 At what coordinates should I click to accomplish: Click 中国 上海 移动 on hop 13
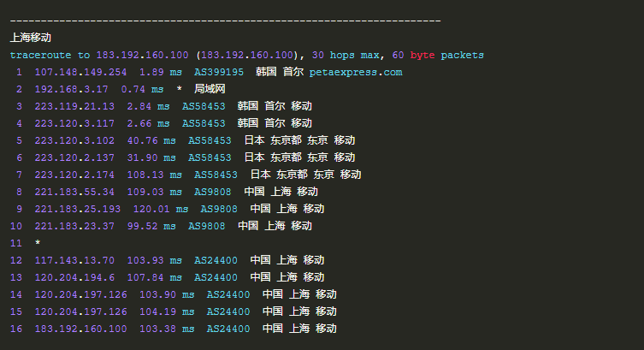287,277
